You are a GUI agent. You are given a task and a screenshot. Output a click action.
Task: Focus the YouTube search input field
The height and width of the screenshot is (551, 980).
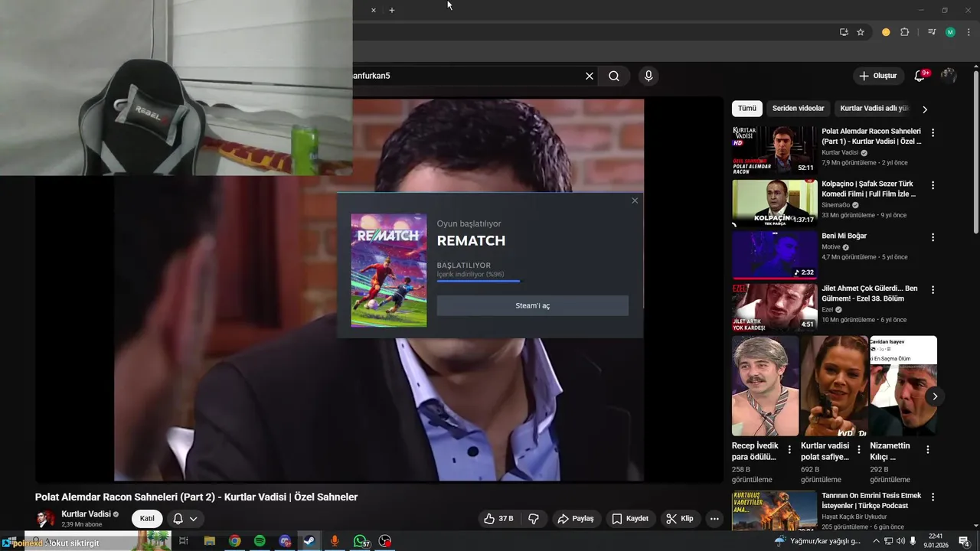click(467, 76)
